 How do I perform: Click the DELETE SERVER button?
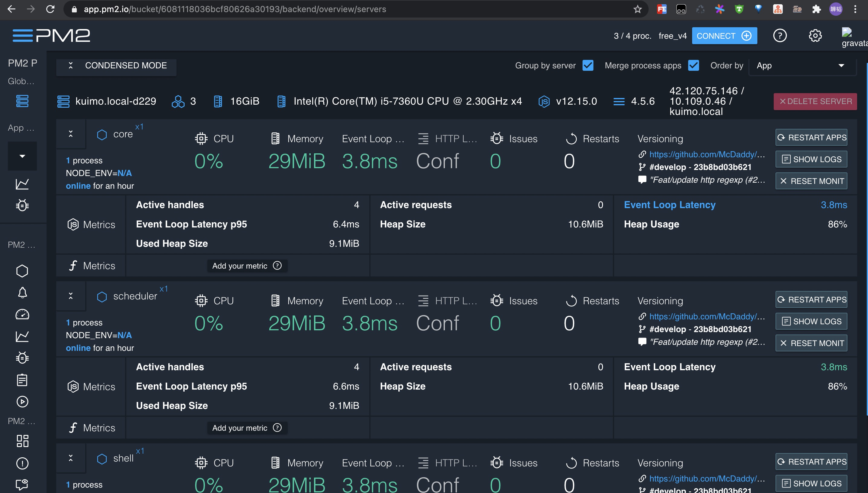coord(815,101)
